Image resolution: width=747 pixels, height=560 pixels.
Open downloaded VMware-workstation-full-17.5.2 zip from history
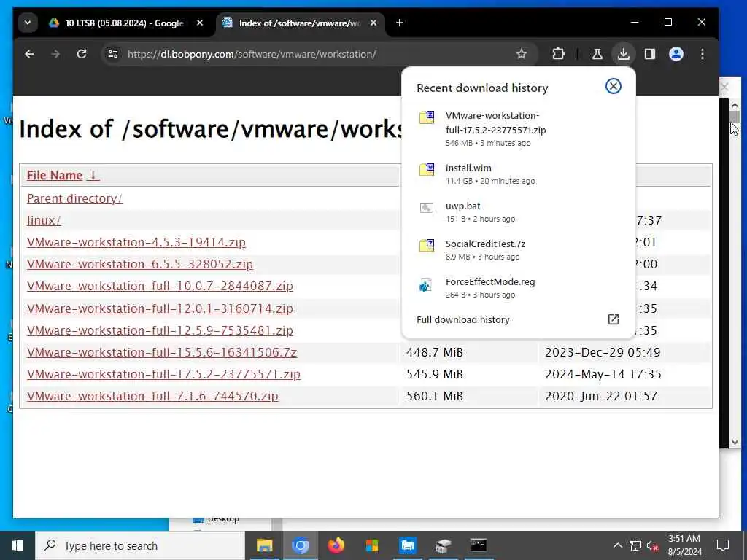[495, 122]
